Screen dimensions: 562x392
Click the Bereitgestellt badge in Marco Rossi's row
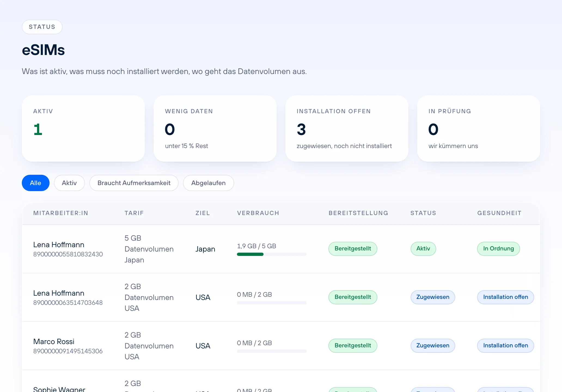click(x=353, y=346)
